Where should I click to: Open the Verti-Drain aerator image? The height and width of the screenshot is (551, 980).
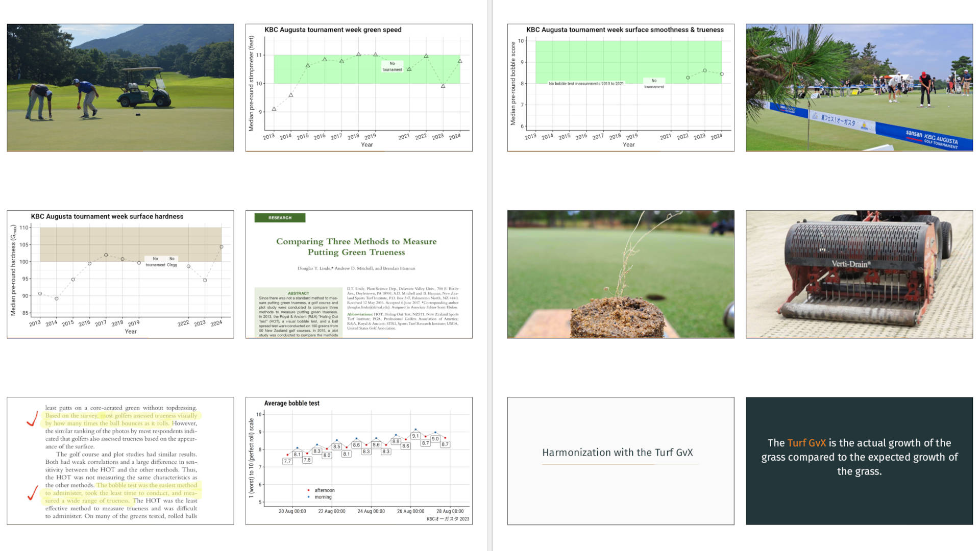click(x=859, y=273)
